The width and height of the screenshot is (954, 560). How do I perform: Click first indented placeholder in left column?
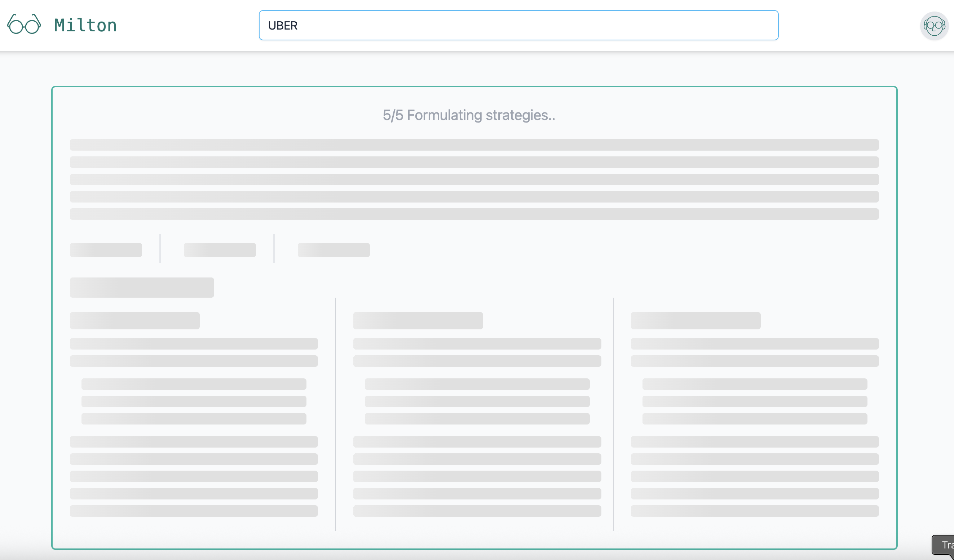pyautogui.click(x=194, y=384)
